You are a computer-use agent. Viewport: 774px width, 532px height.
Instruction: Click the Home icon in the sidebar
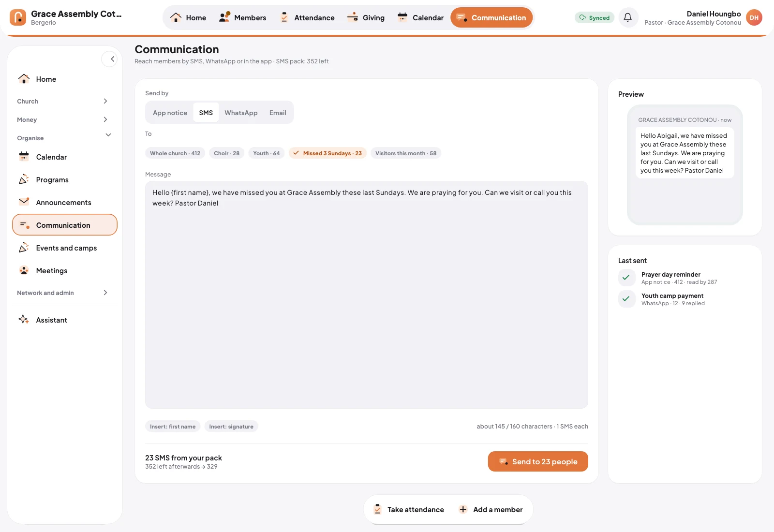[24, 79]
